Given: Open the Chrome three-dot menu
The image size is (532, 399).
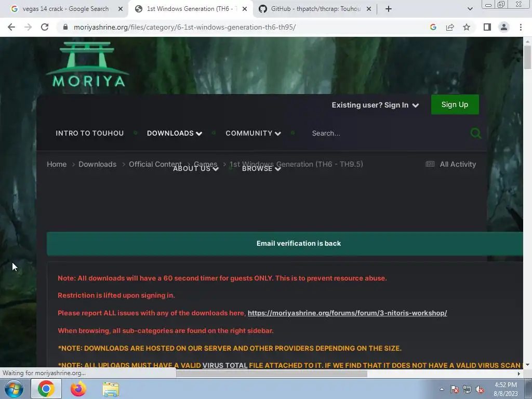Looking at the screenshot, I should 521,27.
